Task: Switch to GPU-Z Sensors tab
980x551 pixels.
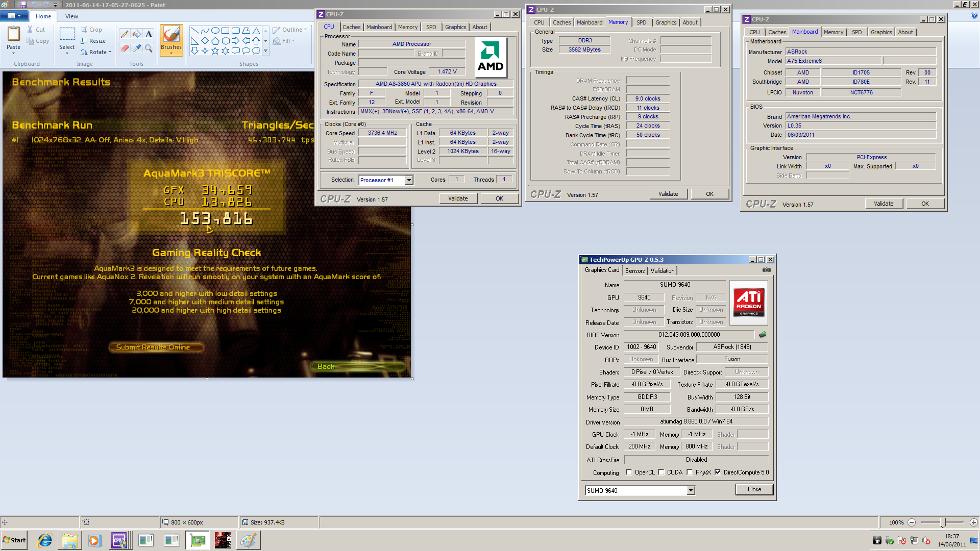Action: (x=635, y=271)
